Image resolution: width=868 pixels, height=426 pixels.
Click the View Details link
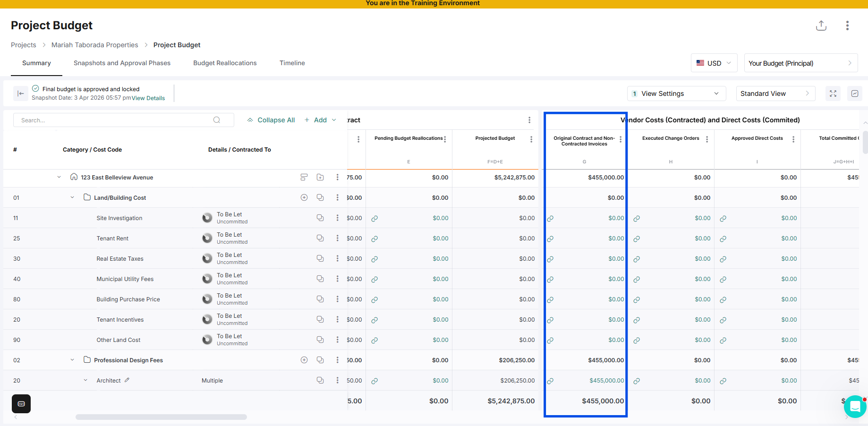[148, 98]
